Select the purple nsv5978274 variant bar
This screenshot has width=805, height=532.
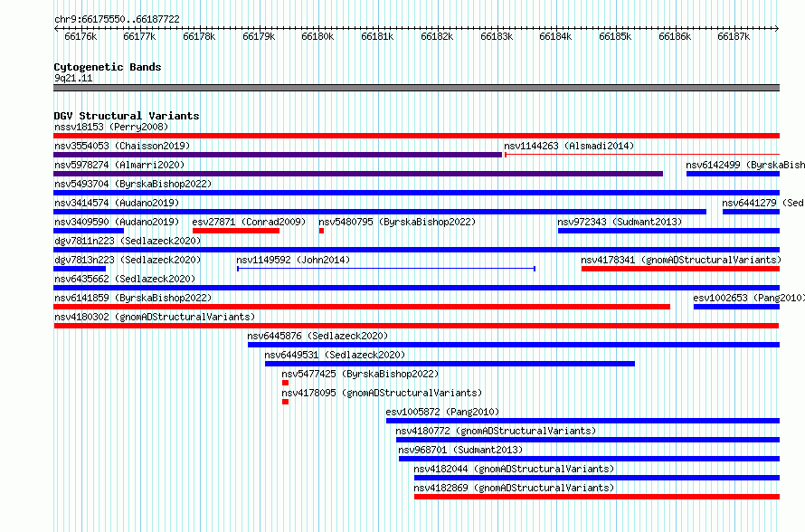coord(358,174)
